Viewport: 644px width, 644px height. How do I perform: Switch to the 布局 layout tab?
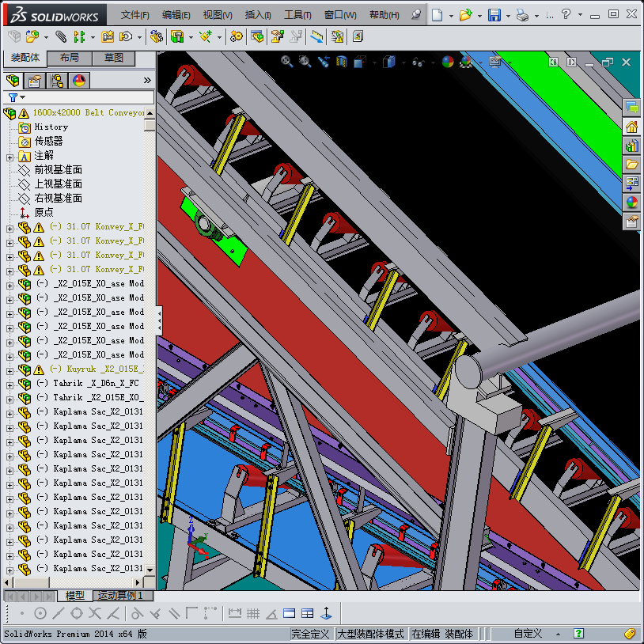click(69, 59)
